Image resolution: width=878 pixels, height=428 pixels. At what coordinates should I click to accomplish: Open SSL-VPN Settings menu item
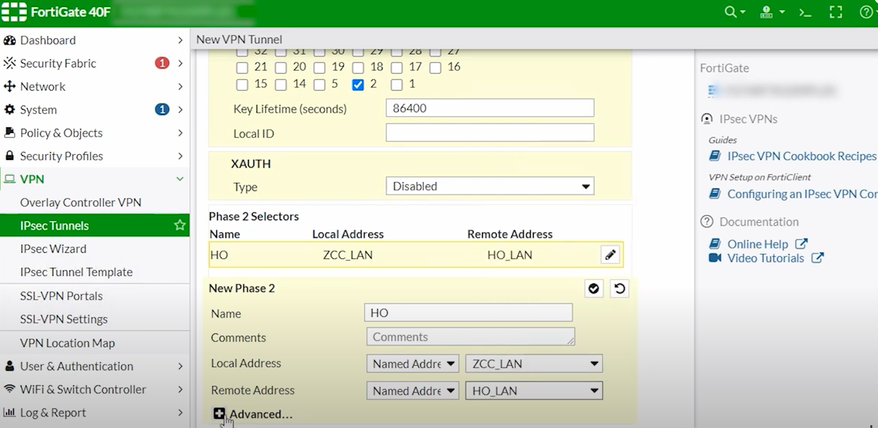[64, 319]
